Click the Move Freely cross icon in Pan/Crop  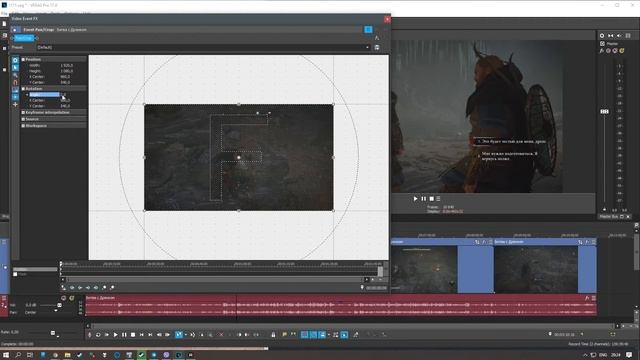pos(15,104)
